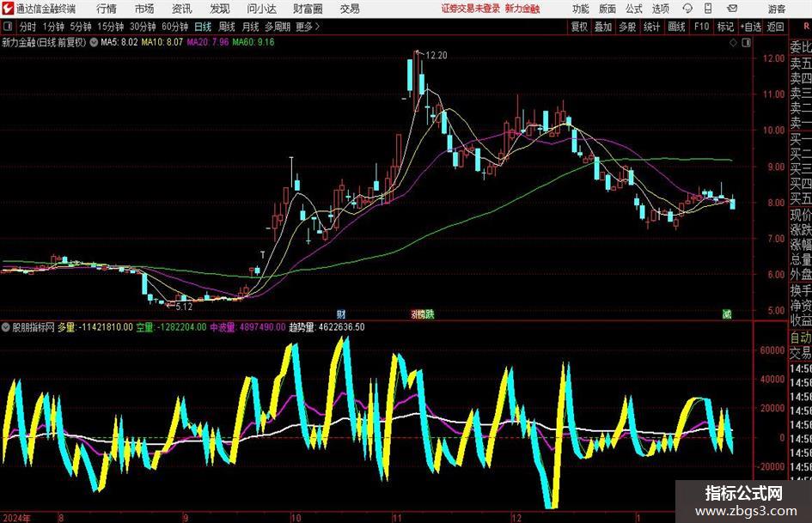
Task: Click the MA10: 8.07 indicator label
Action: [162, 42]
